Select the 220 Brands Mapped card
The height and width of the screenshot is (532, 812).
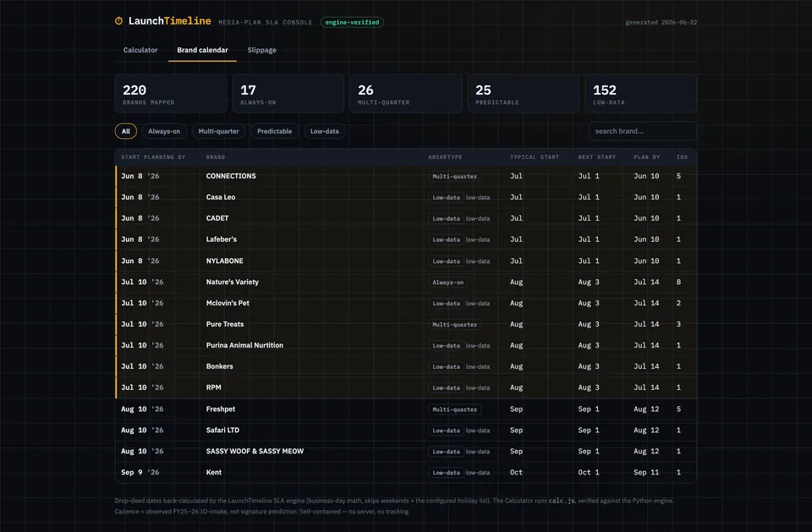click(x=171, y=94)
